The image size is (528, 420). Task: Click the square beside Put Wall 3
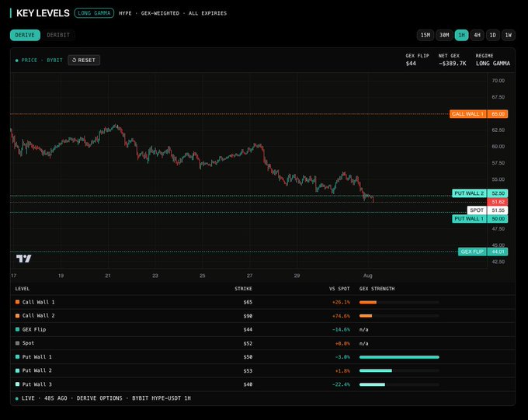click(17, 384)
